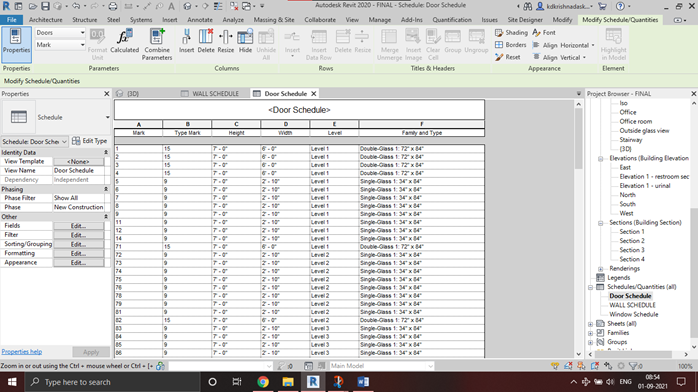Click the View Name Door Schedule field
Screen dimensions: 698x392
click(79, 170)
